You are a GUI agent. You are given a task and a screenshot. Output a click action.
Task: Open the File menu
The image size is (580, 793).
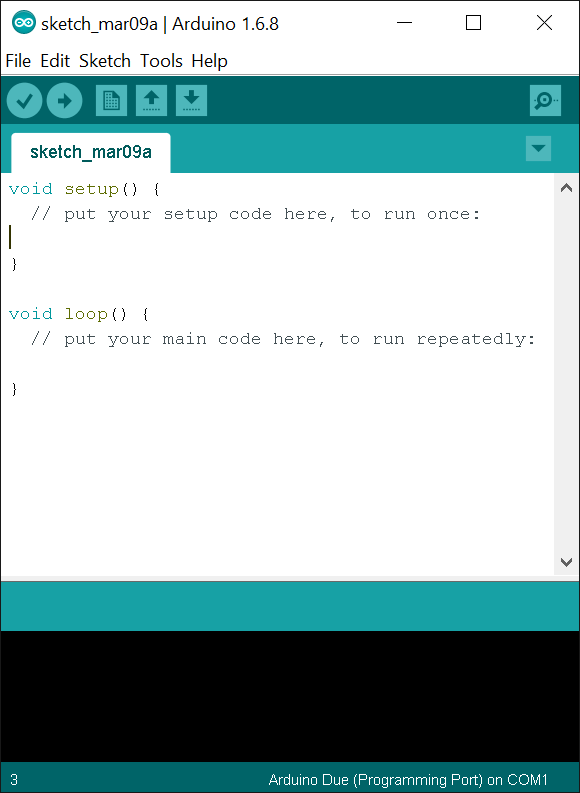(18, 61)
